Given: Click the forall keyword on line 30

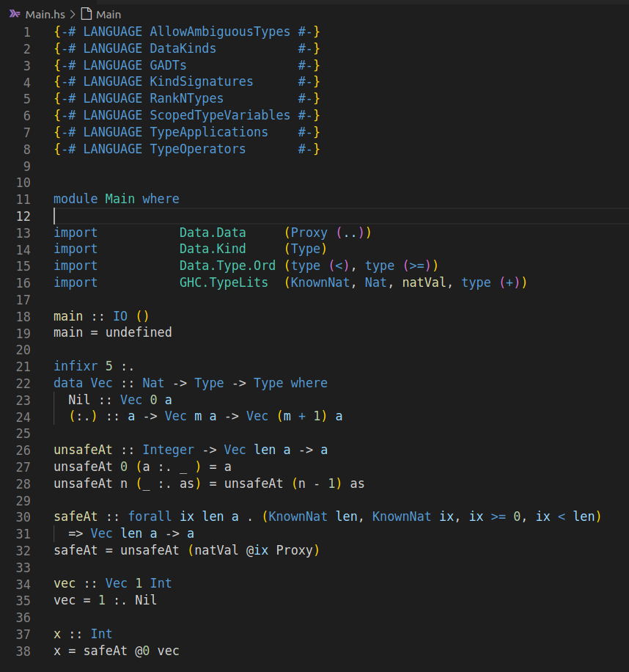Looking at the screenshot, I should pyautogui.click(x=150, y=516).
